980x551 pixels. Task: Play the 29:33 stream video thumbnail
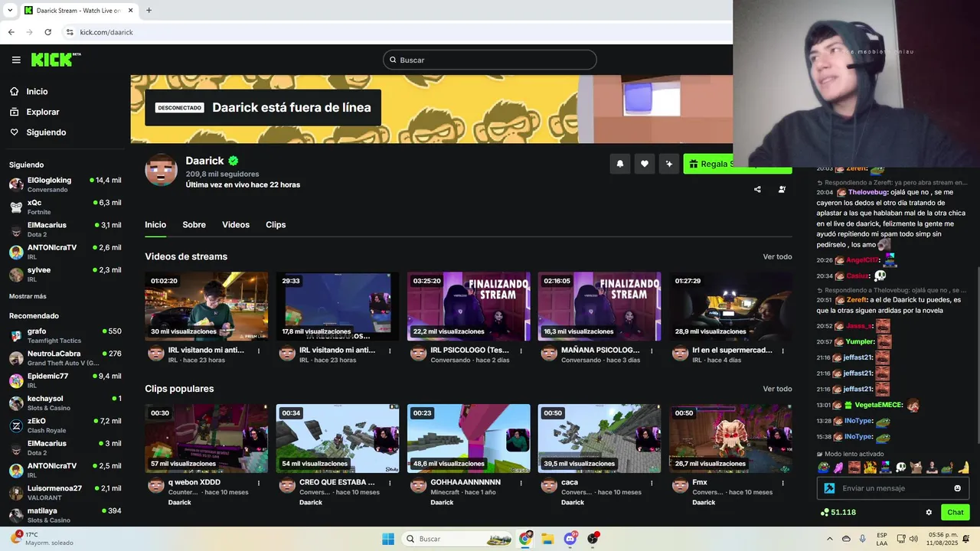click(x=338, y=306)
